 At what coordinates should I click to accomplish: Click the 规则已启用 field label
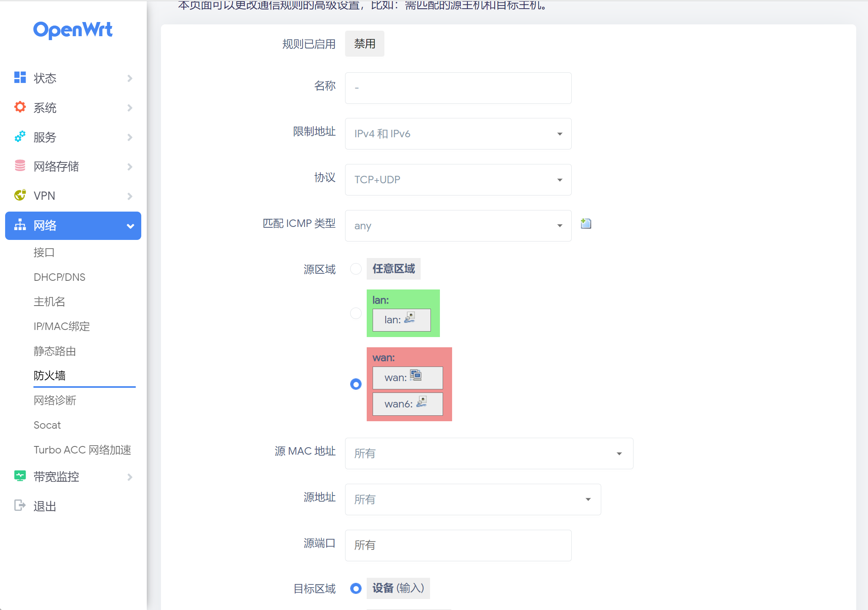pyautogui.click(x=309, y=44)
